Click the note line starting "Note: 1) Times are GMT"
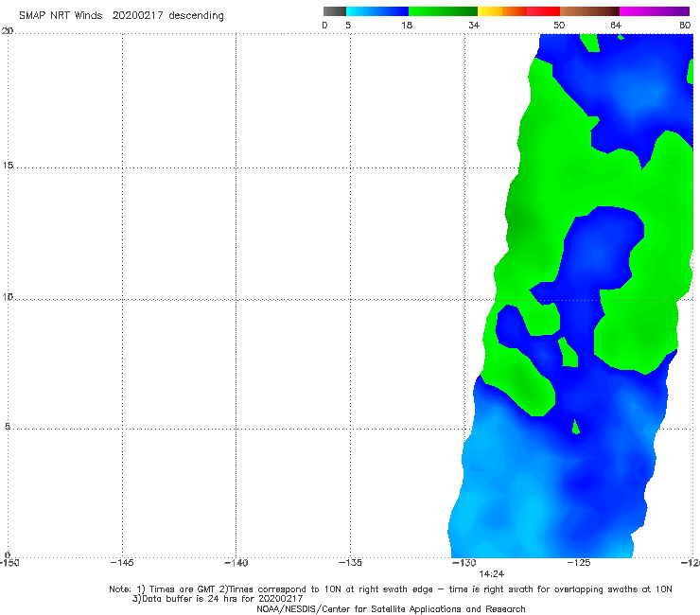The image size is (700, 615). tap(390, 589)
